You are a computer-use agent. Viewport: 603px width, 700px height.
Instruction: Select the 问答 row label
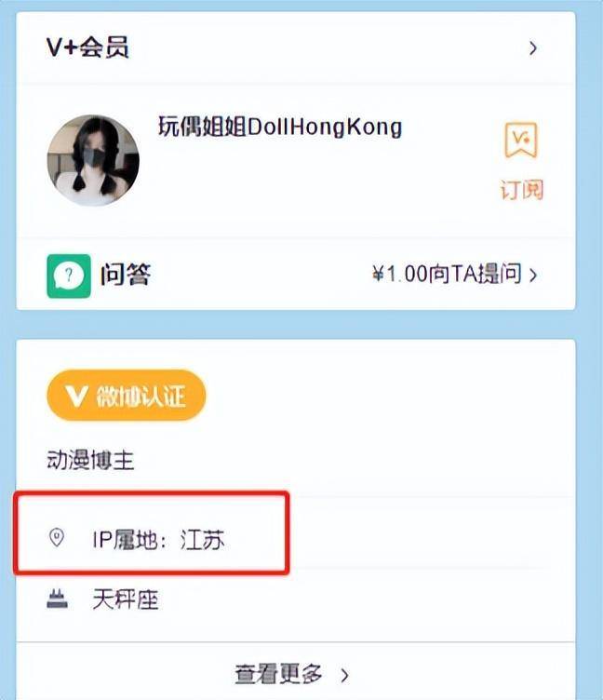pyautogui.click(x=126, y=274)
